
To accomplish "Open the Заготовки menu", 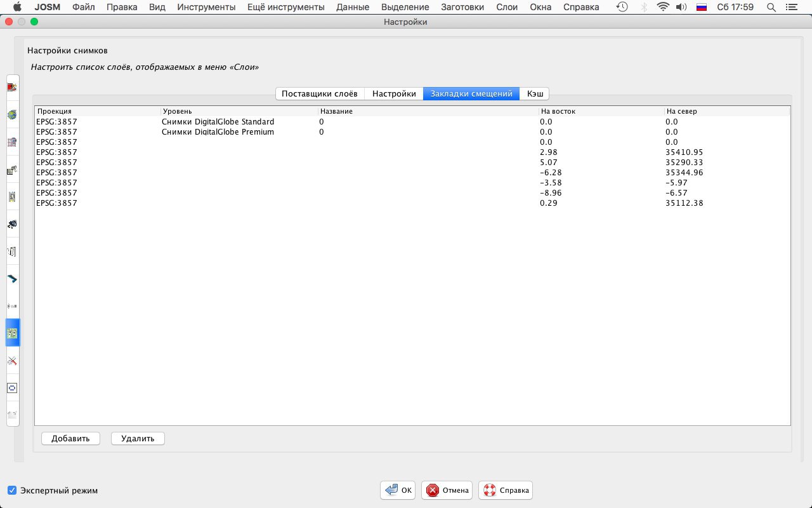I will click(462, 7).
